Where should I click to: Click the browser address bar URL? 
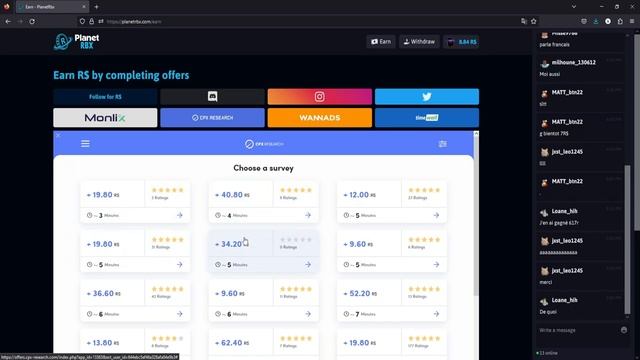click(134, 22)
